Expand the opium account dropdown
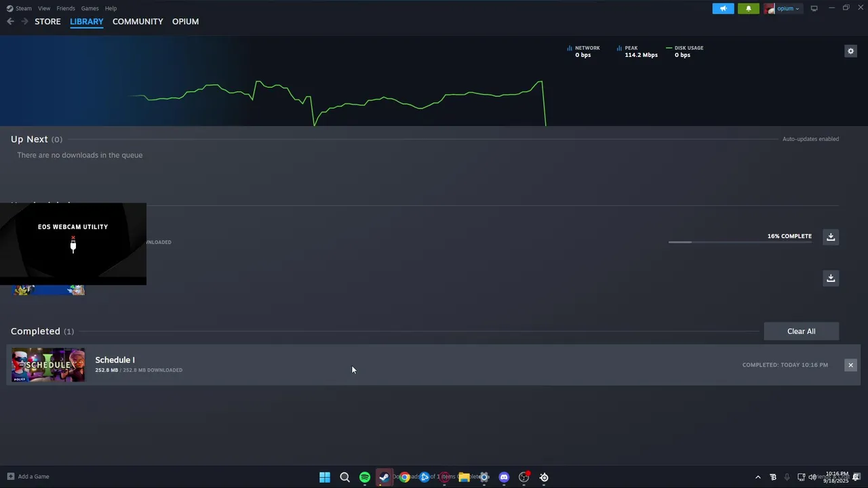 tap(783, 8)
